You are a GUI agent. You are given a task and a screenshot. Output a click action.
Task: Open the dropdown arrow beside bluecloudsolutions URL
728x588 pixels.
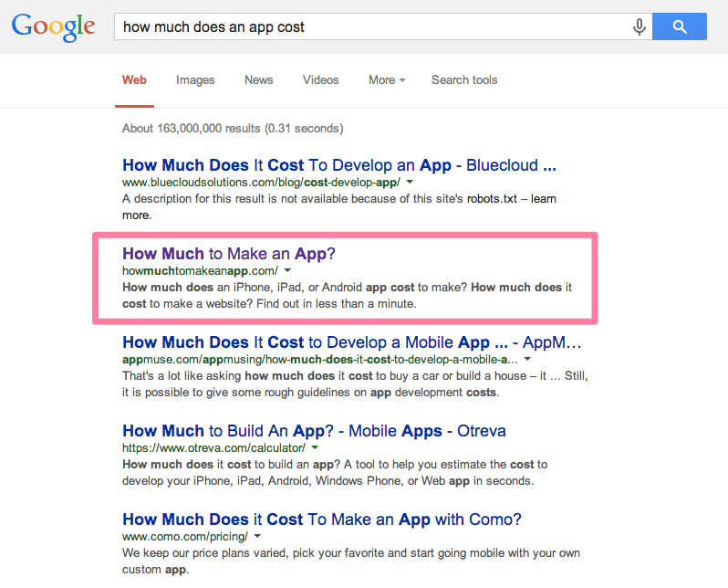pos(410,182)
